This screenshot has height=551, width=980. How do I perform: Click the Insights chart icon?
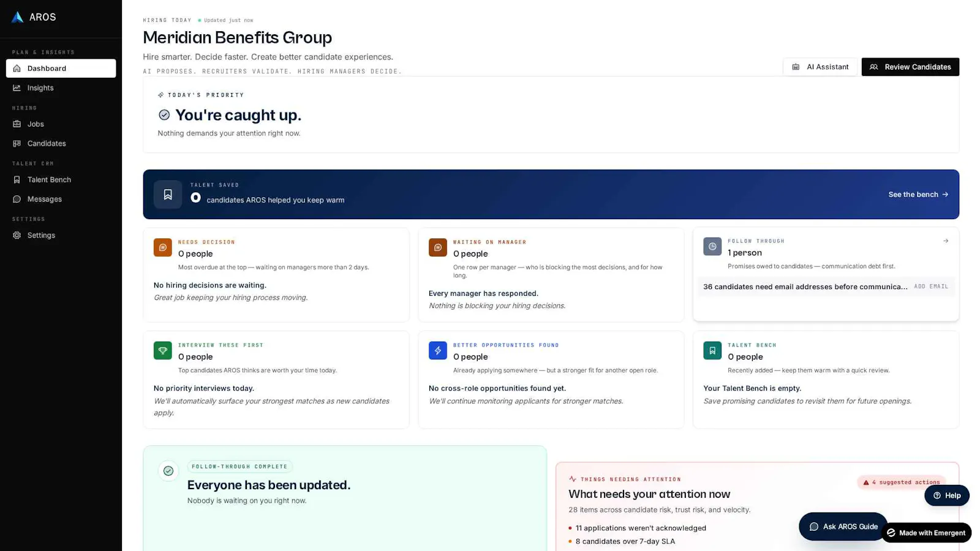17,88
